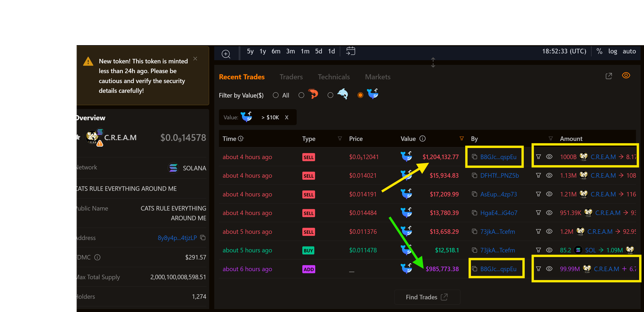The width and height of the screenshot is (644, 312).
Task: Watch wallet HgaE4...iG4o7 with eye icon
Action: 549,213
